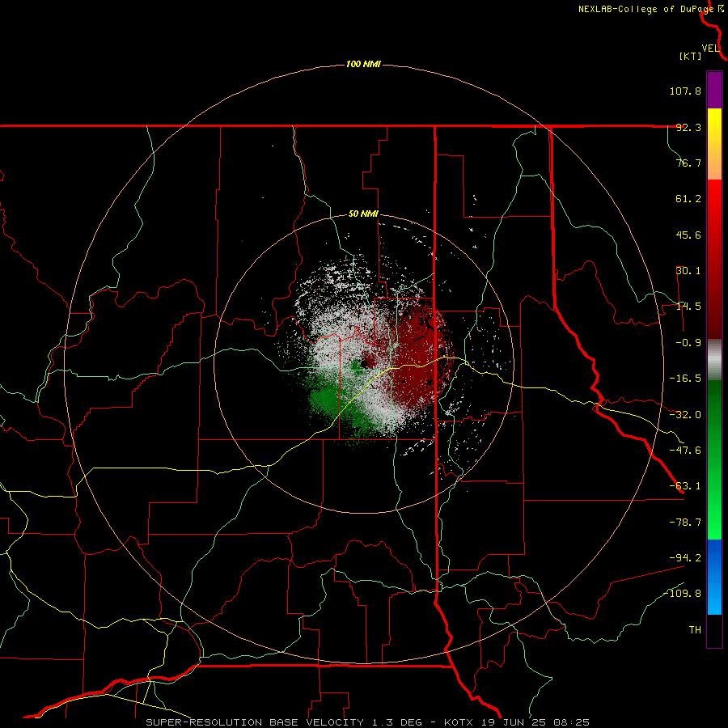
Task: Pick the blue segment of velocity color bar
Action: point(714,577)
